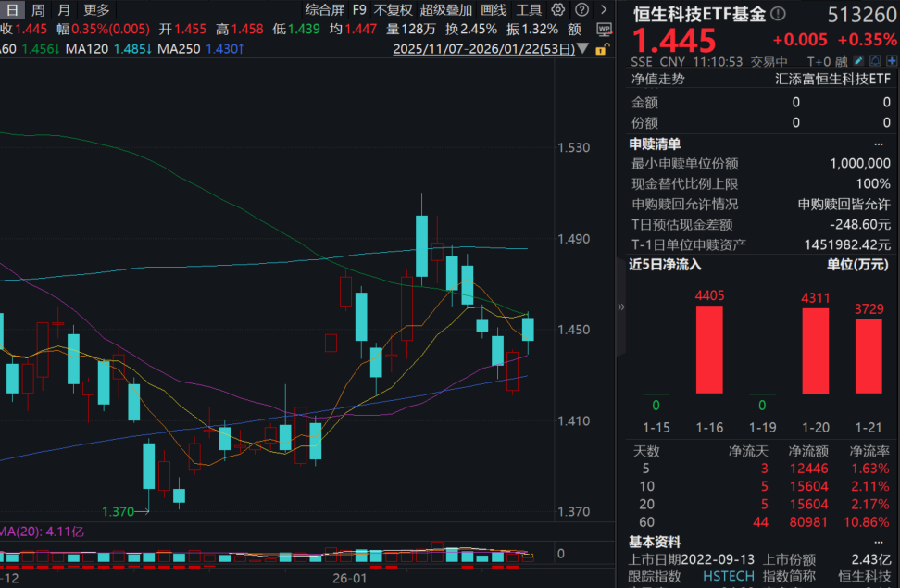The image size is (900, 588).
Task: Click the 1-20 net inflow bar 4311
Action: [x=816, y=351]
